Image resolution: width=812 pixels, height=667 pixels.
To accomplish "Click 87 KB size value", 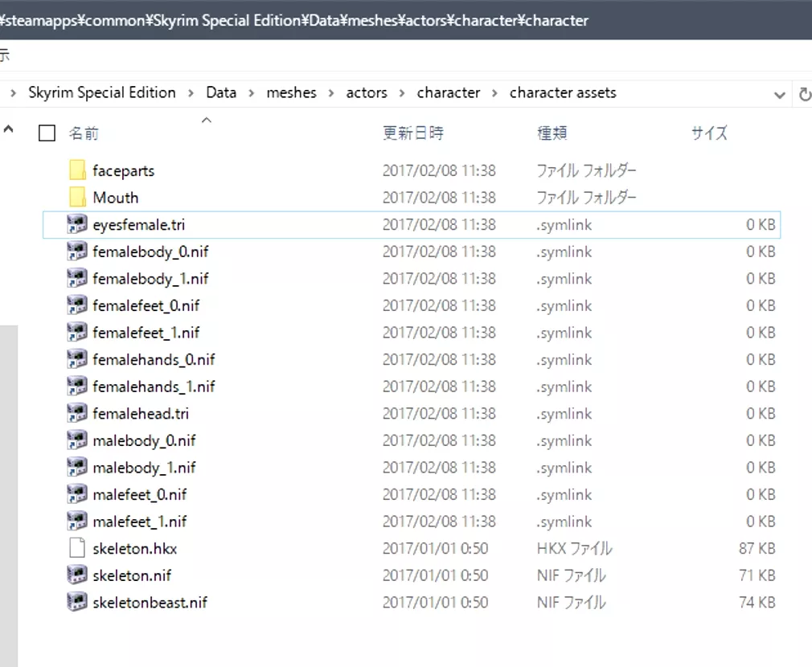I will (757, 548).
